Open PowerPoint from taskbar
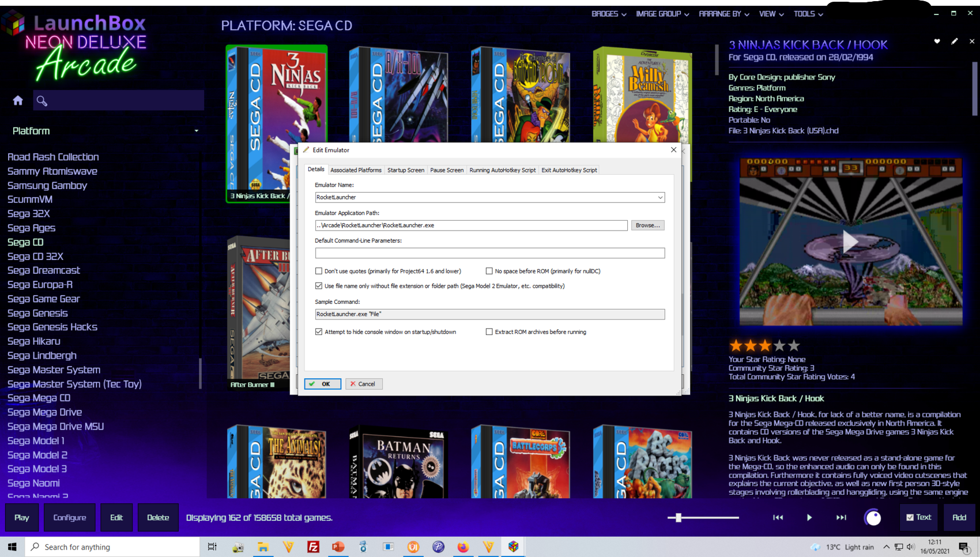The height and width of the screenshot is (557, 980). pos(338,547)
